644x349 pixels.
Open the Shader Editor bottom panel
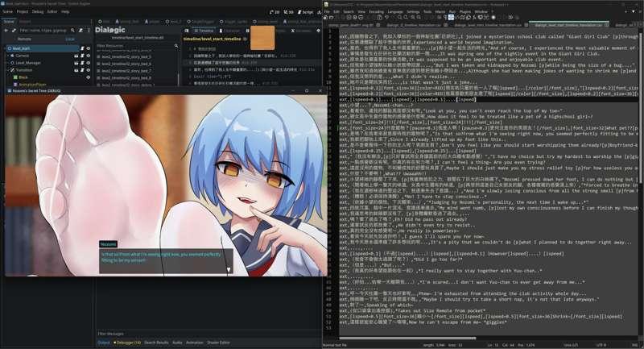click(218, 343)
